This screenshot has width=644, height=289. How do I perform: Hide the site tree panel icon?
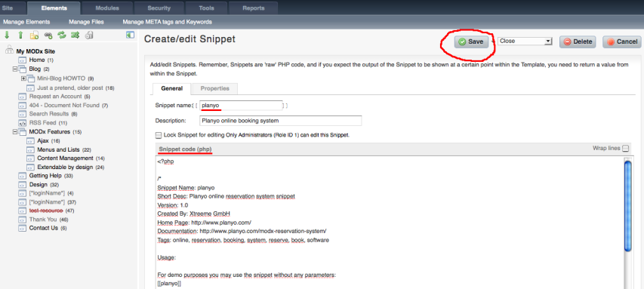[x=130, y=35]
